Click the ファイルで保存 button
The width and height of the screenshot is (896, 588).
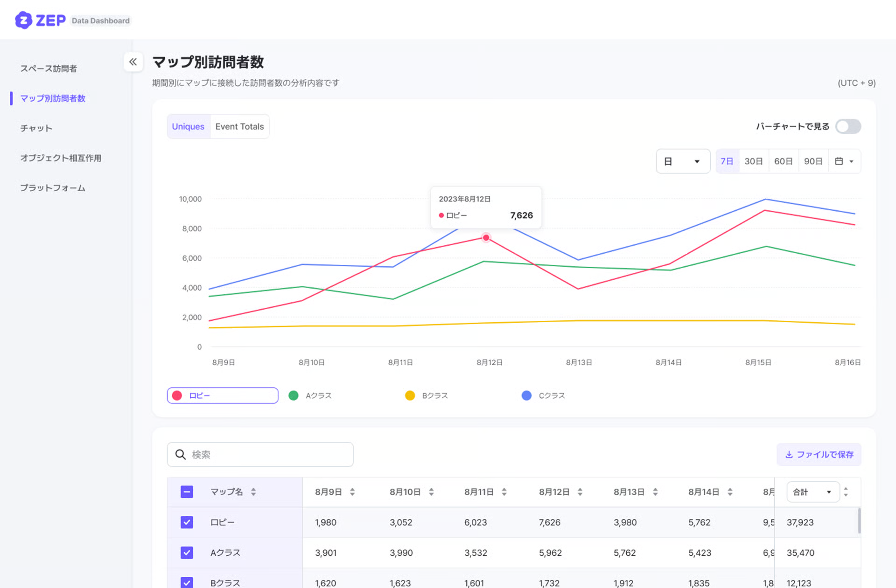pyautogui.click(x=819, y=455)
